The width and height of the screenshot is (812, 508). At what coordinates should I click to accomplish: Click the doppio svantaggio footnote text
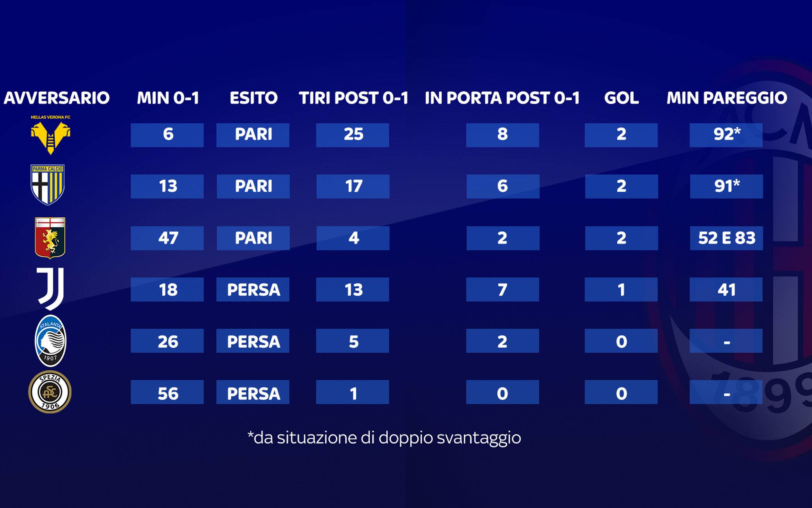(x=384, y=438)
